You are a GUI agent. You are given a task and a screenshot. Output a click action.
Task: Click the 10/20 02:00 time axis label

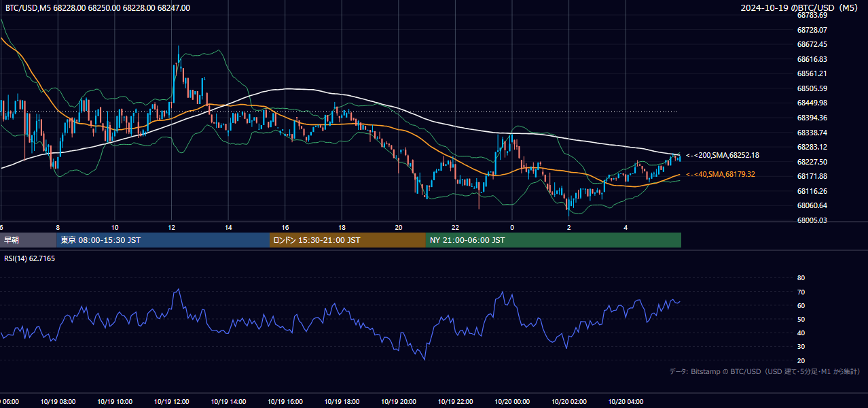(569, 402)
